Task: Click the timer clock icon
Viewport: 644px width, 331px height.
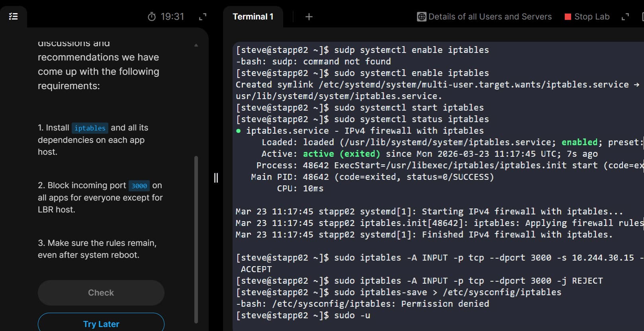Action: point(152,17)
